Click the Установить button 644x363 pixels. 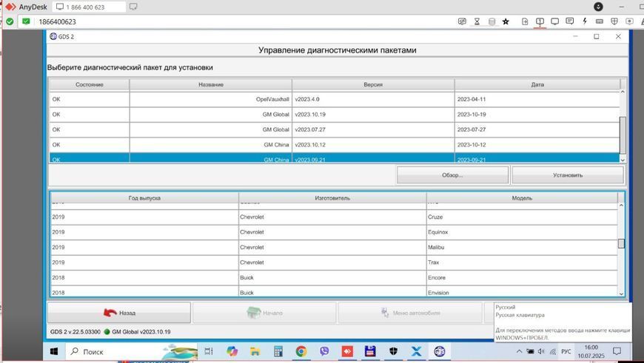[x=568, y=175]
